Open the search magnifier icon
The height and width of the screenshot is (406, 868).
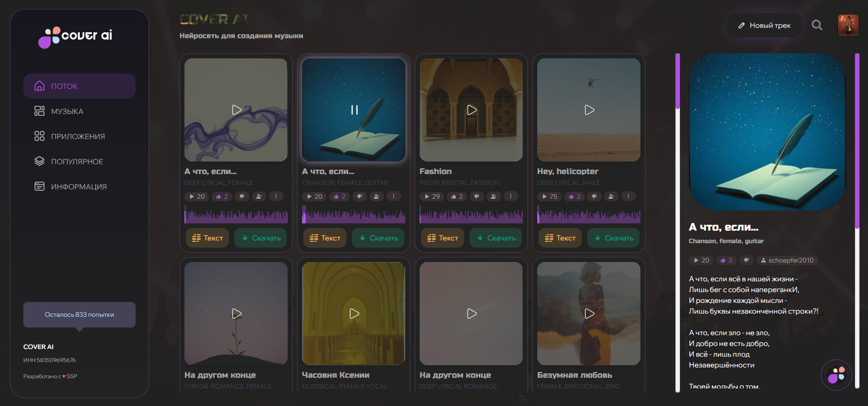[x=817, y=25]
